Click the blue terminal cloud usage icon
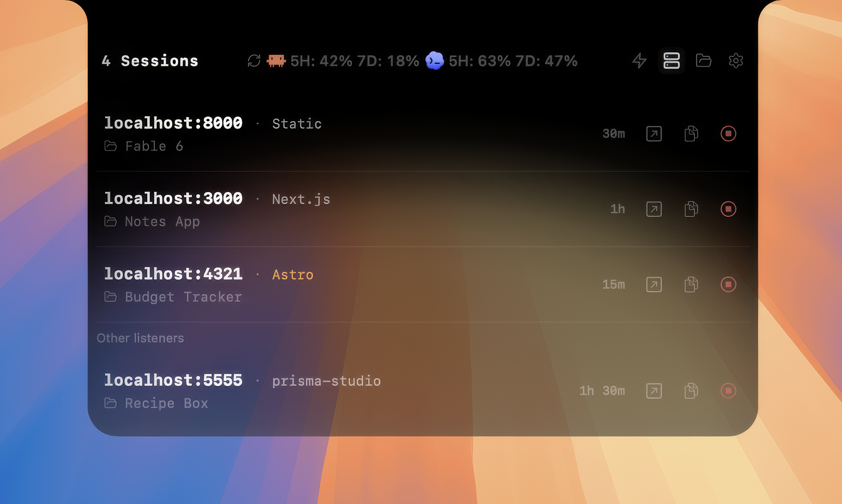Screen dimensions: 842x504 [435, 61]
